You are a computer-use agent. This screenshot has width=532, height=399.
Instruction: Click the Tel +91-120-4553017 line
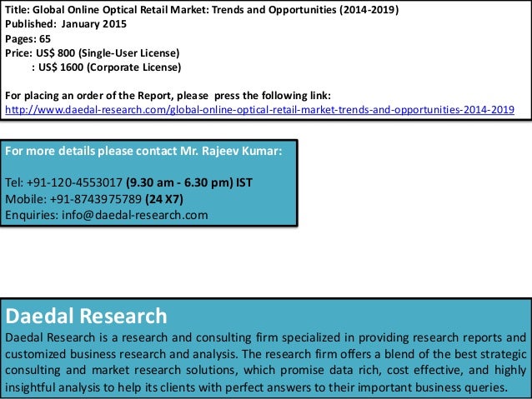128,182
